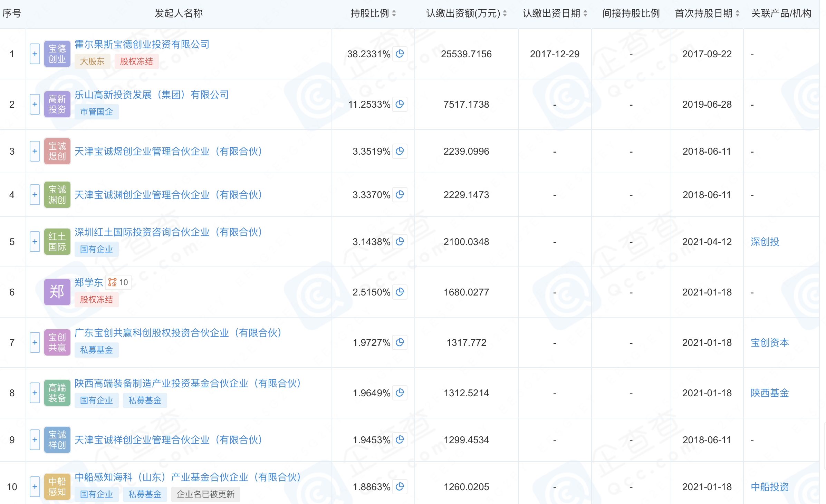Open 天津宝诚煜创企业管理合伙企业 link

pos(169,151)
